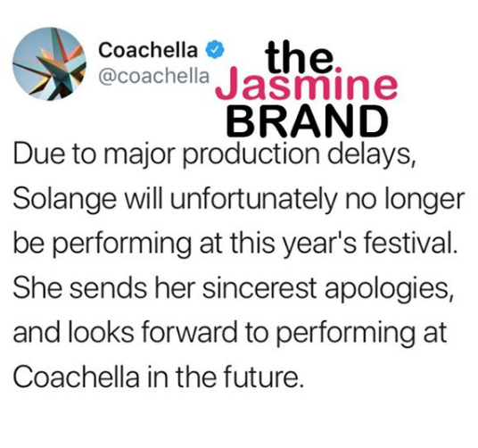Select the word 'unfortunately' in the tweet
The width and height of the screenshot is (478, 448).
[x=253, y=201]
